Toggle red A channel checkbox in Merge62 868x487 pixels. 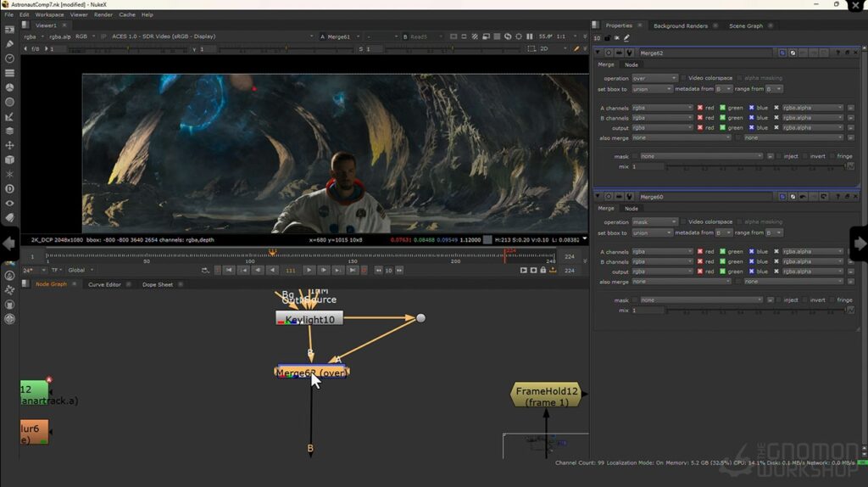699,108
